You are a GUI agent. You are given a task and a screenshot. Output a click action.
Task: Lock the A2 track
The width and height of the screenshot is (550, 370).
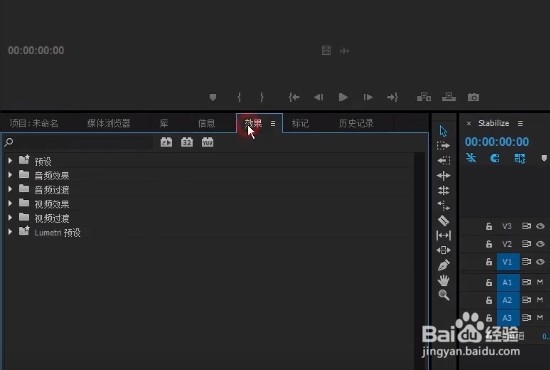coord(489,300)
